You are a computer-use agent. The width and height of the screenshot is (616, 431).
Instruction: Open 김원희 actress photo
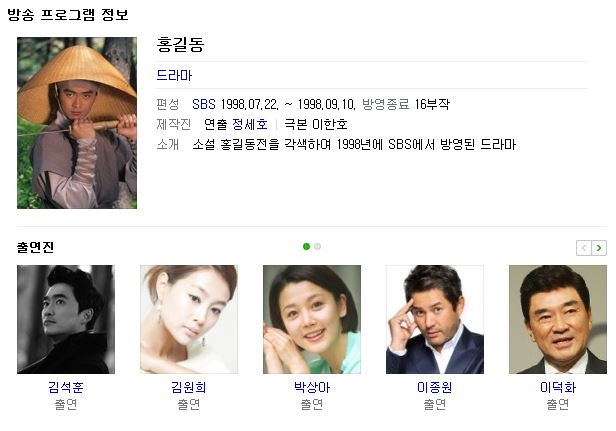pos(189,319)
